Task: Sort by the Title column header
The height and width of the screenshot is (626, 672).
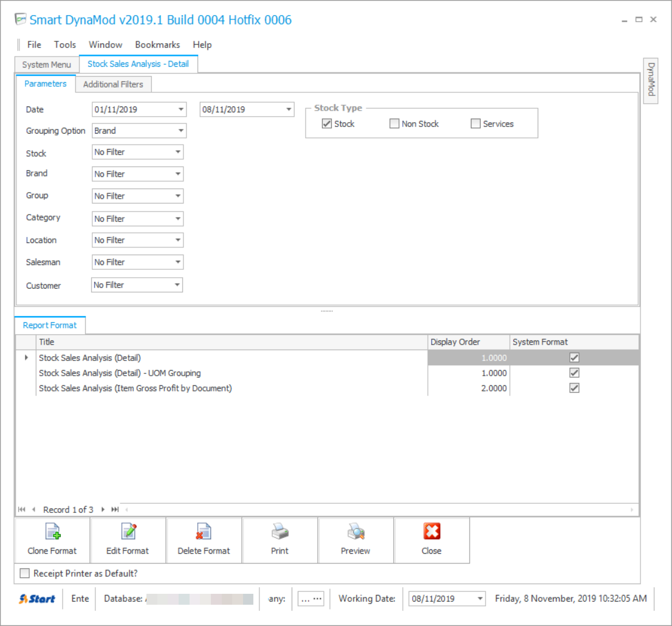Action: pos(232,342)
